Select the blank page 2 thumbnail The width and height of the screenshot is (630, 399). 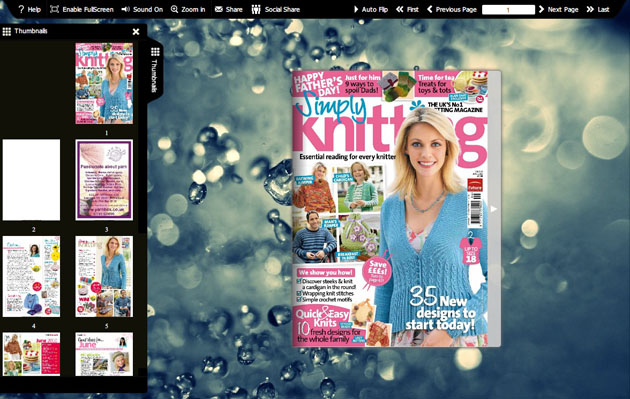pyautogui.click(x=31, y=180)
